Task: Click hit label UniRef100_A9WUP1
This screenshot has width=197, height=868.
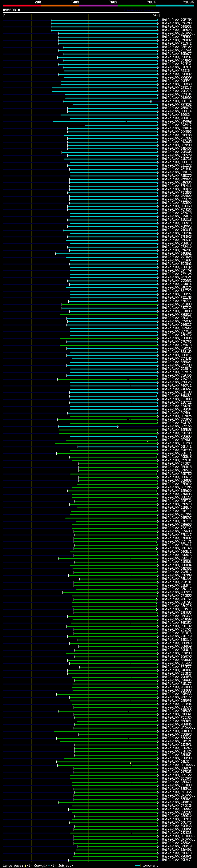Action: (x=176, y=857)
